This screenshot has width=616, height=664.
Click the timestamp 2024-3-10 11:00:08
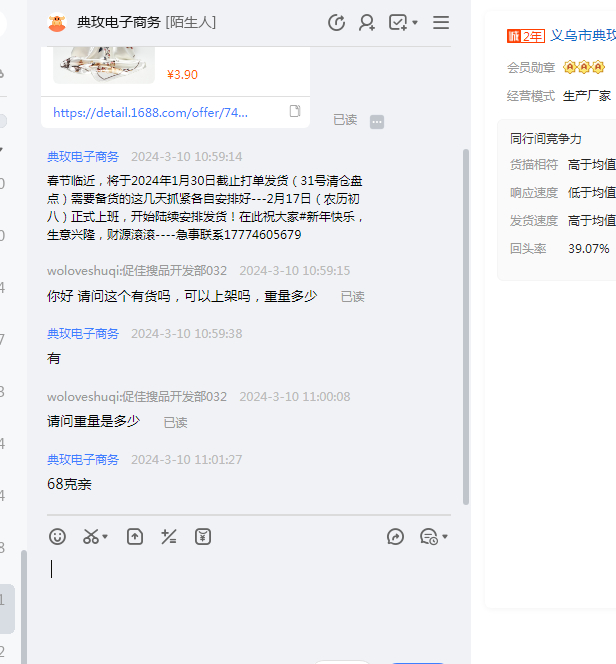click(295, 397)
